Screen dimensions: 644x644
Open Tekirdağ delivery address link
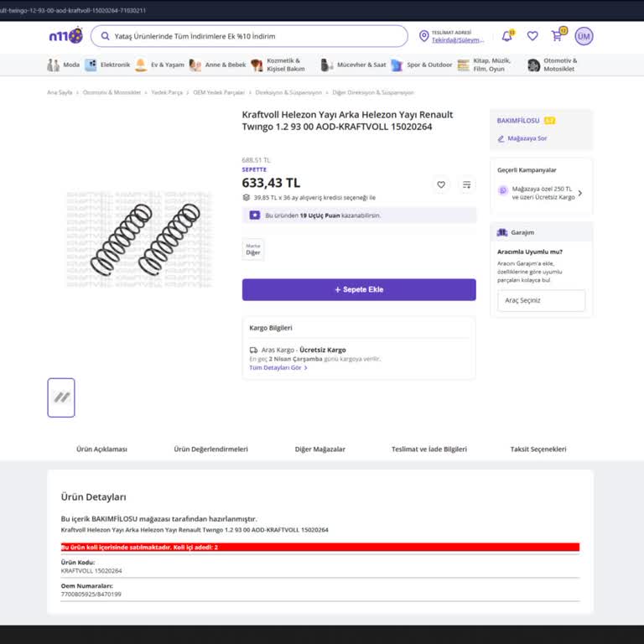[458, 40]
